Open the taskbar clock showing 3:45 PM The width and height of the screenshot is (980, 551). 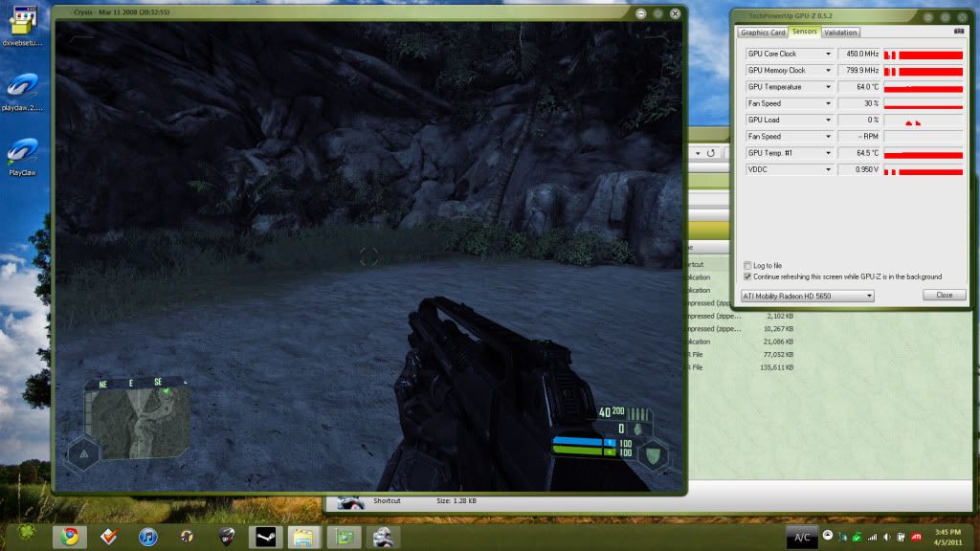947,537
